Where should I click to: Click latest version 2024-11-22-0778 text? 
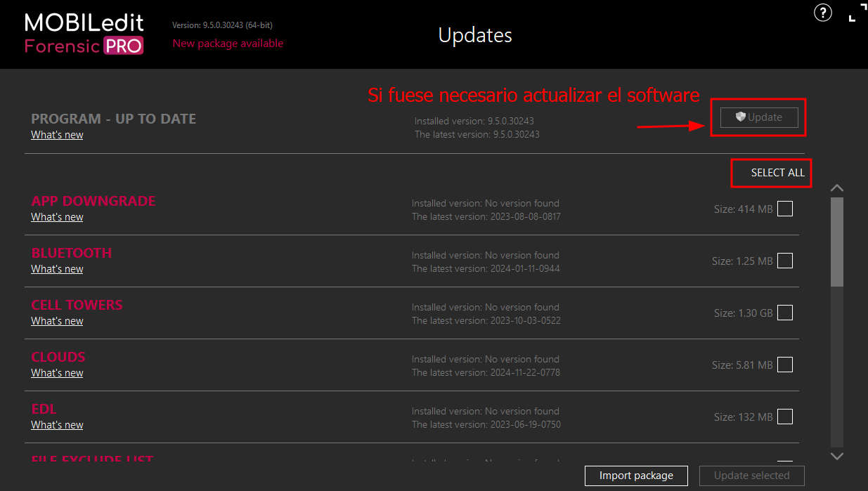click(x=486, y=372)
